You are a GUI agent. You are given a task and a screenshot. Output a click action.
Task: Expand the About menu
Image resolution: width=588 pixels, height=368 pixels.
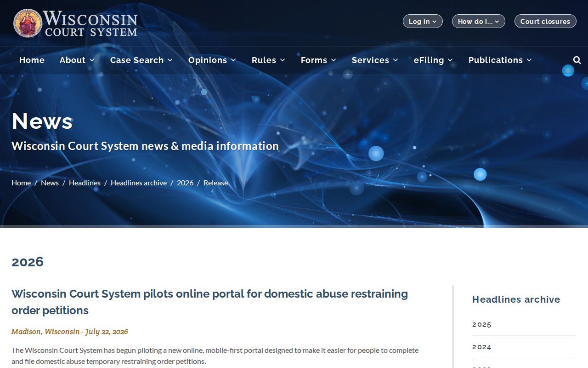pos(77,60)
